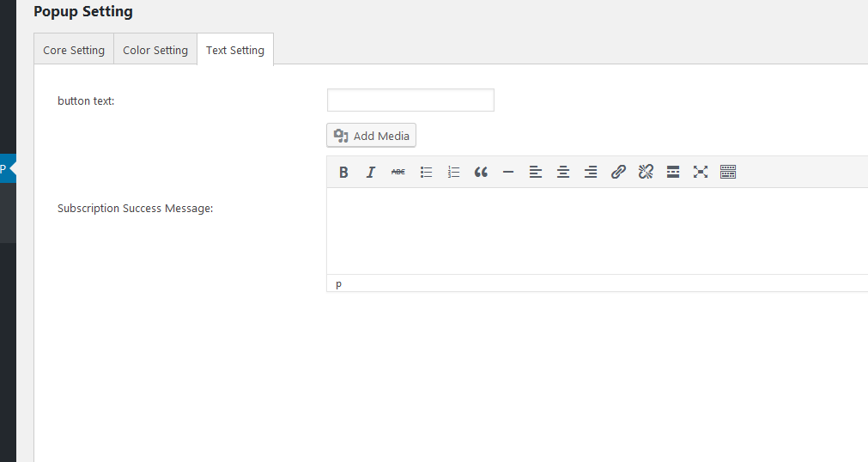Click the Remove link icon
The height and width of the screenshot is (462, 868).
(646, 173)
